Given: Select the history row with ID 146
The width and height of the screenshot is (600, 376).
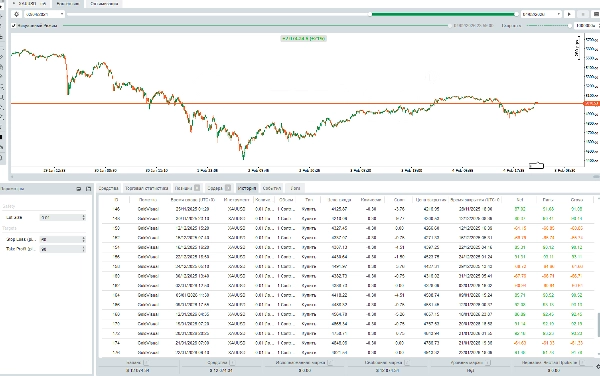Looking at the screenshot, I should click(x=348, y=209).
